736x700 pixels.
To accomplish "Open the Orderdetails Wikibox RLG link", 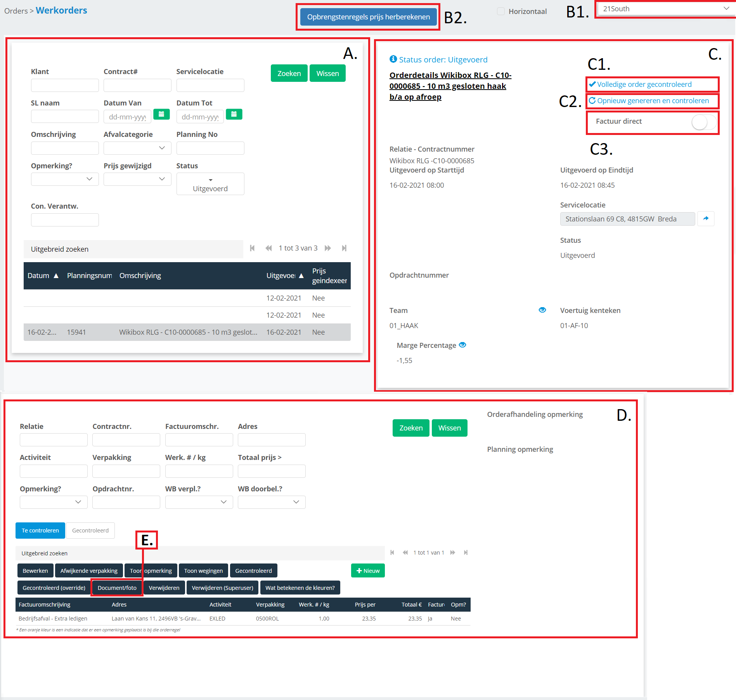I will [x=450, y=86].
